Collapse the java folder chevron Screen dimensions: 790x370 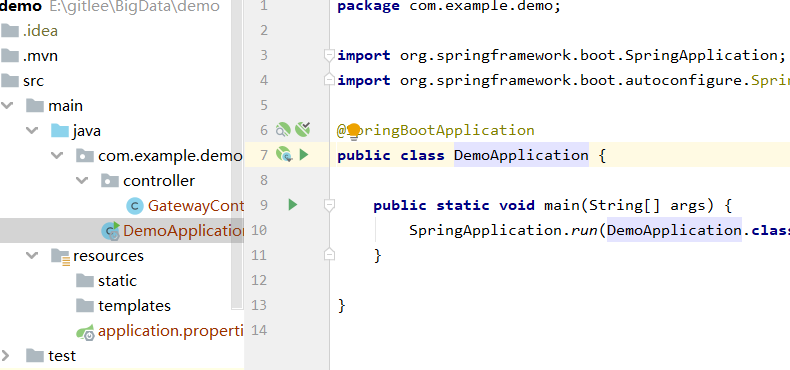(32, 131)
